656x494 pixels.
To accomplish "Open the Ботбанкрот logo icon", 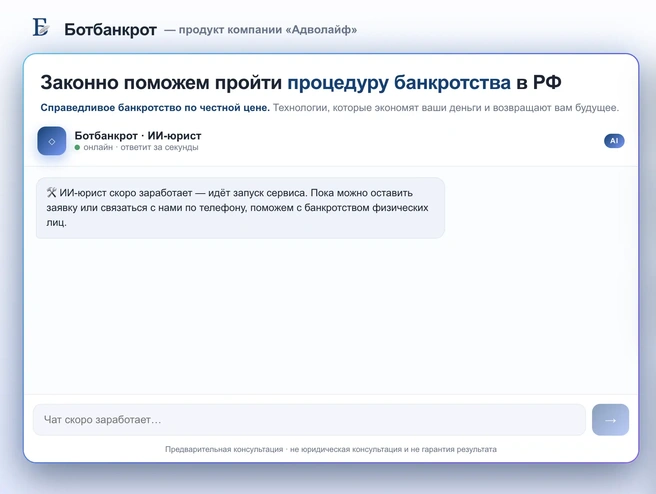I will coord(41,27).
